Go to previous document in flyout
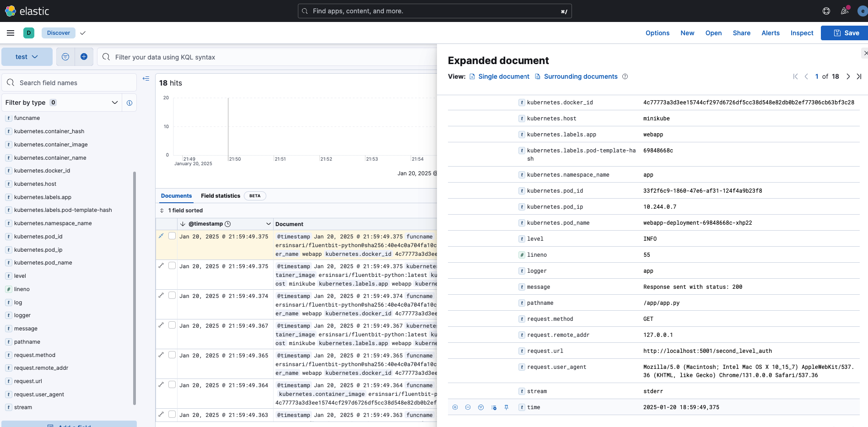Image resolution: width=868 pixels, height=427 pixels. point(806,76)
